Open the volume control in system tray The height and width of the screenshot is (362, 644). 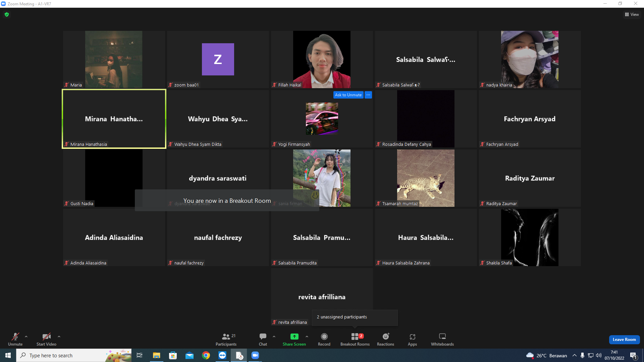[x=599, y=355]
